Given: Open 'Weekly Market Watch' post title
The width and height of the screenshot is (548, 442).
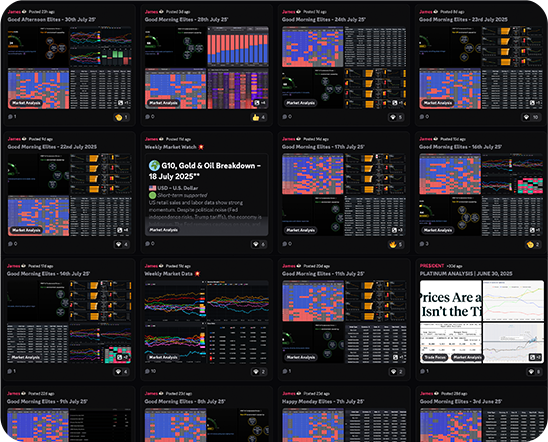Looking at the screenshot, I should (171, 147).
